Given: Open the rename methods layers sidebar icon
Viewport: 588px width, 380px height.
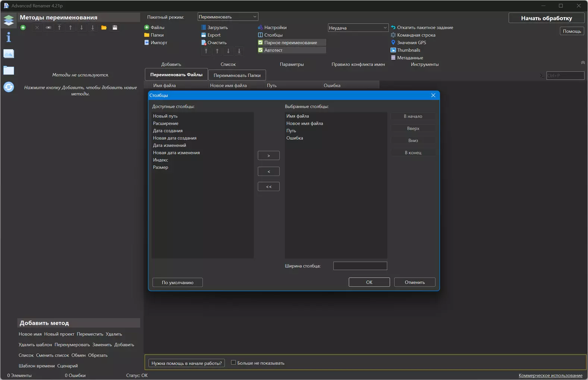Looking at the screenshot, I should pyautogui.click(x=9, y=20).
